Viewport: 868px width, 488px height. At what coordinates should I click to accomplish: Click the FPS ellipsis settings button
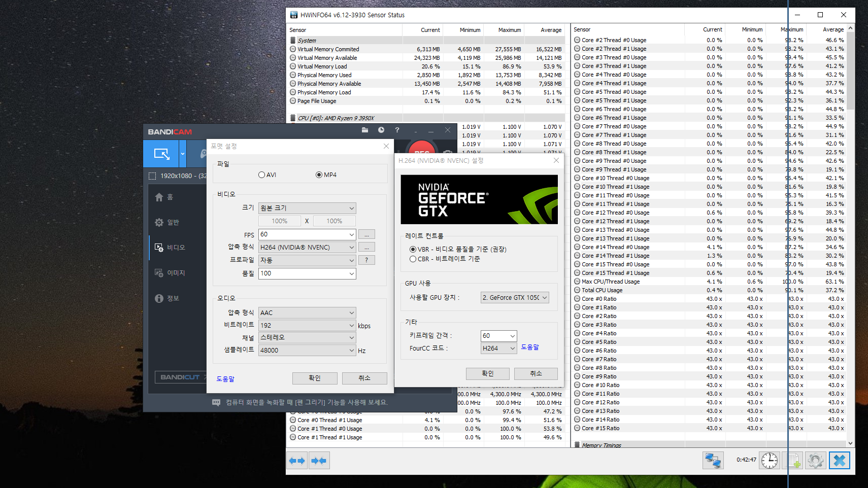[366, 234]
